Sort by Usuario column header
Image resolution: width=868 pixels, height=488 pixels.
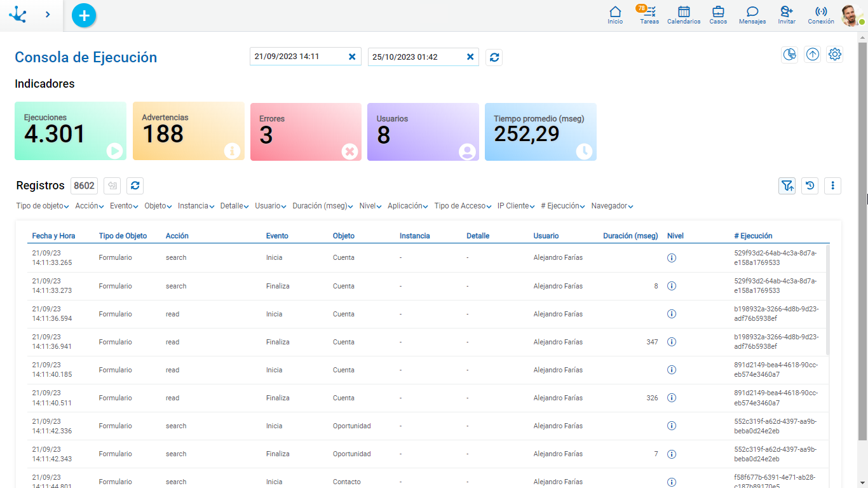[546, 236]
